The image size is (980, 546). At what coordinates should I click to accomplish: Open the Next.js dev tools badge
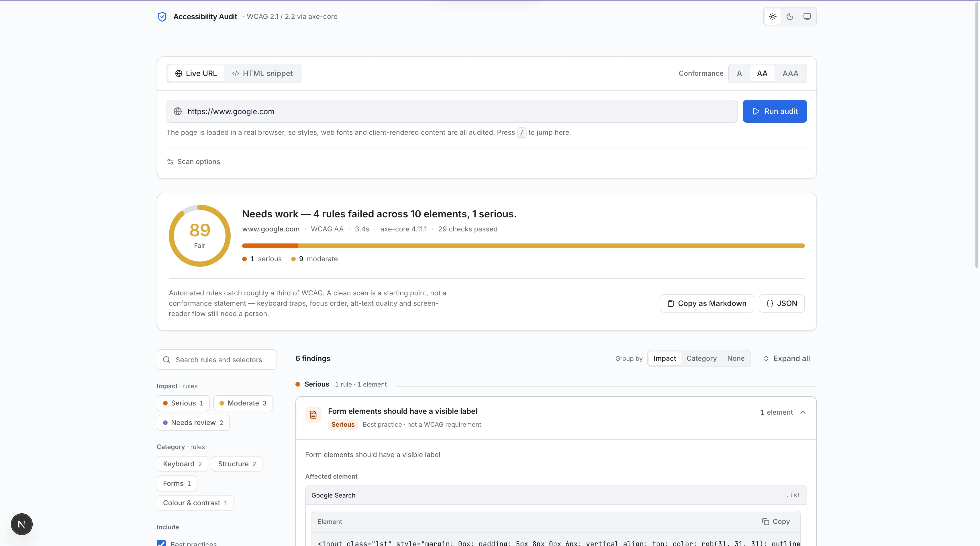[x=22, y=524]
